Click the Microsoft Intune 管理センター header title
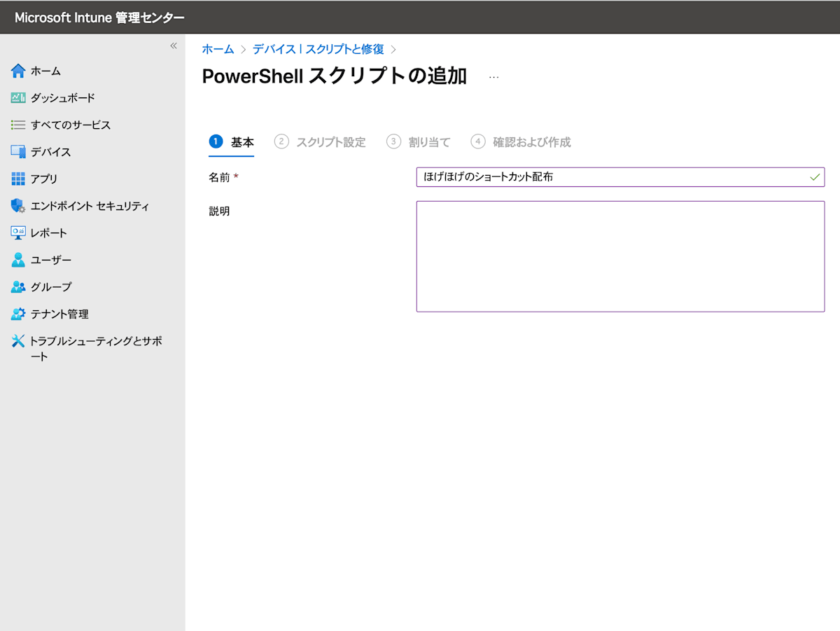840x631 pixels. pyautogui.click(x=99, y=18)
